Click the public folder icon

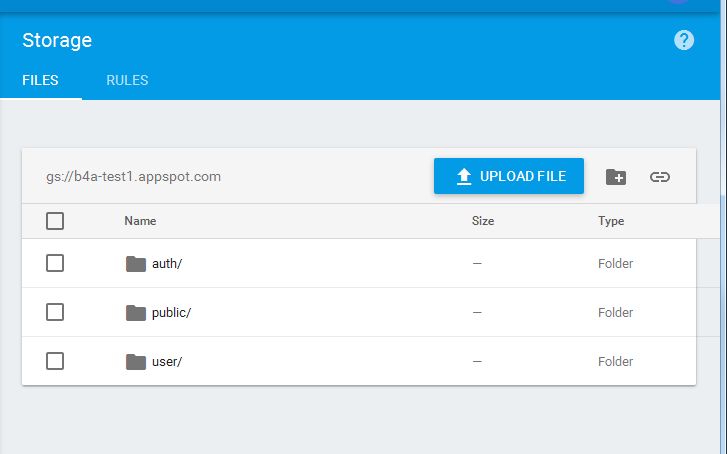(x=136, y=313)
